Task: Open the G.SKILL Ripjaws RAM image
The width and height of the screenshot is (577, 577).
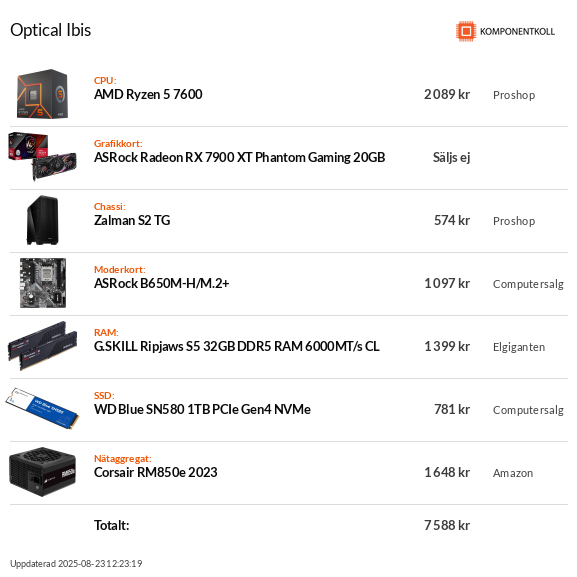Action: click(43, 346)
